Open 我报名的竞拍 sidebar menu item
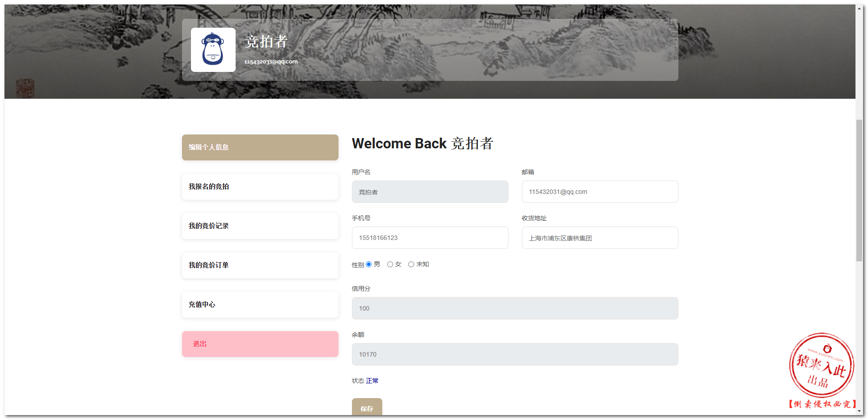The width and height of the screenshot is (868, 420). 260,187
